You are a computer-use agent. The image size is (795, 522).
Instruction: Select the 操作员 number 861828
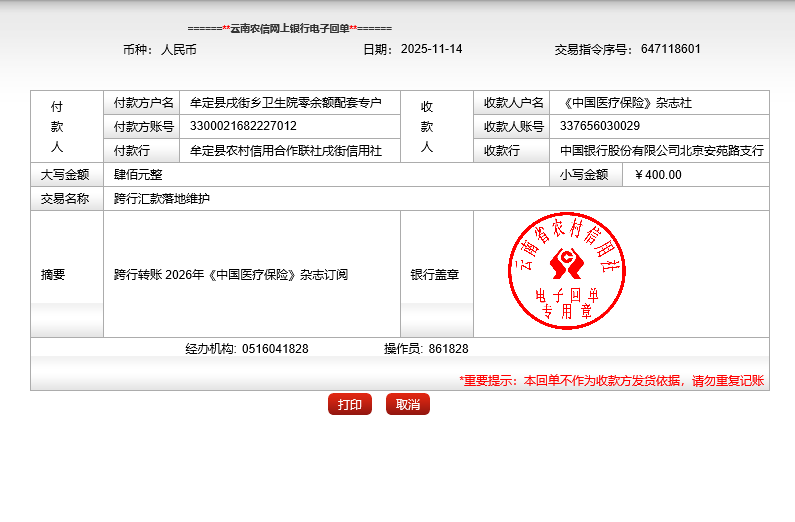point(448,349)
